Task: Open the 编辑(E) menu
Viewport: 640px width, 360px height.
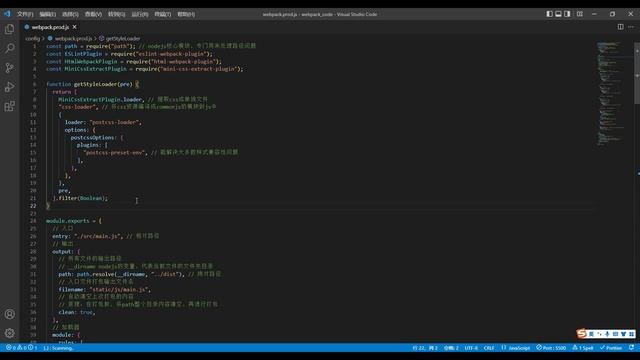Action: (x=48, y=14)
